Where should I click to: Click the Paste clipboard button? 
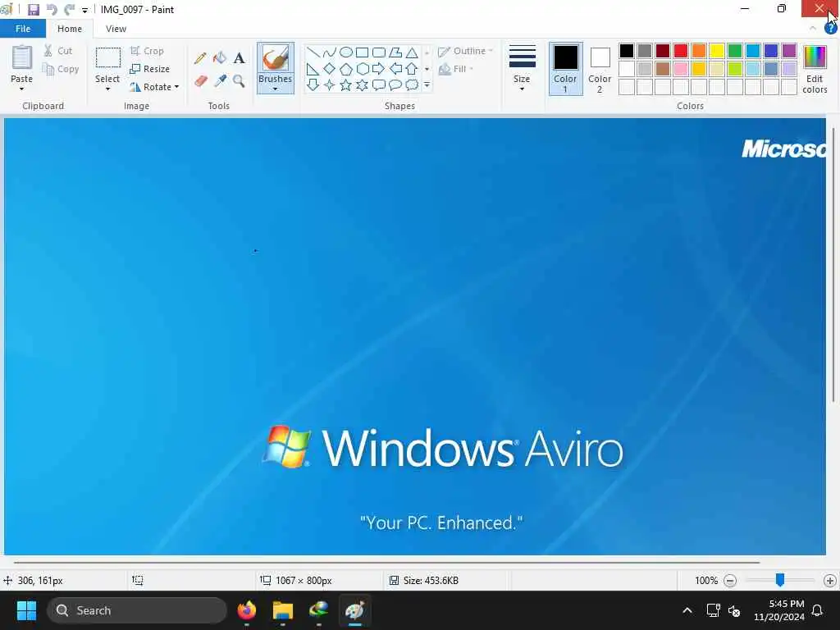21,58
